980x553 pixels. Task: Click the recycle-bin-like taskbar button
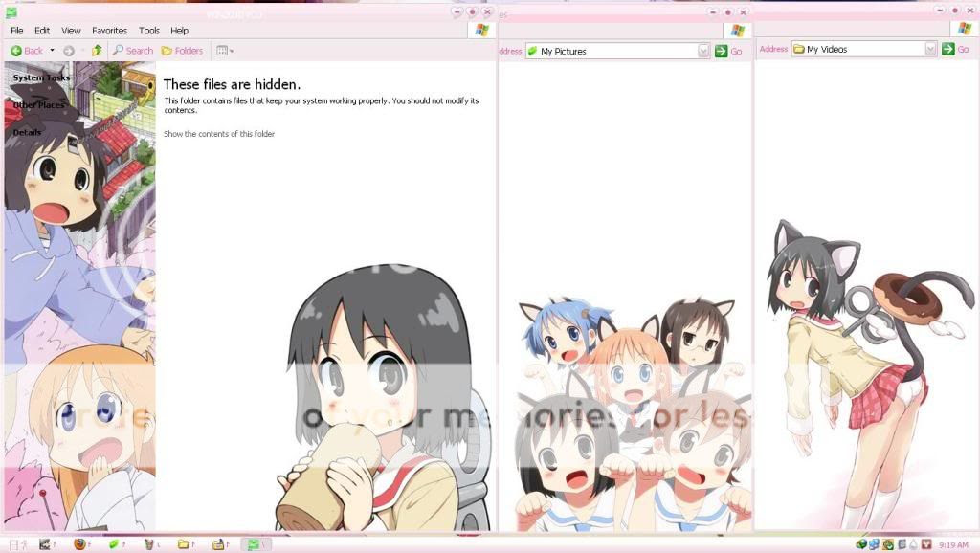click(152, 544)
